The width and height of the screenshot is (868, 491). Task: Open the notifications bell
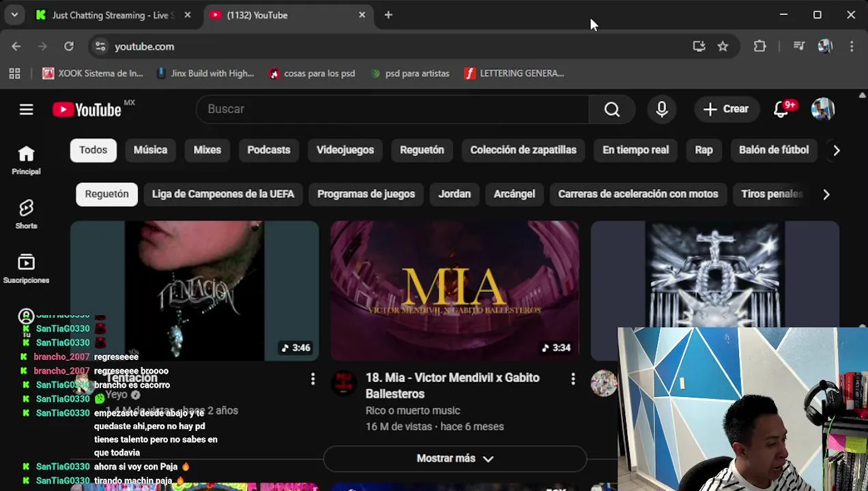(x=781, y=109)
